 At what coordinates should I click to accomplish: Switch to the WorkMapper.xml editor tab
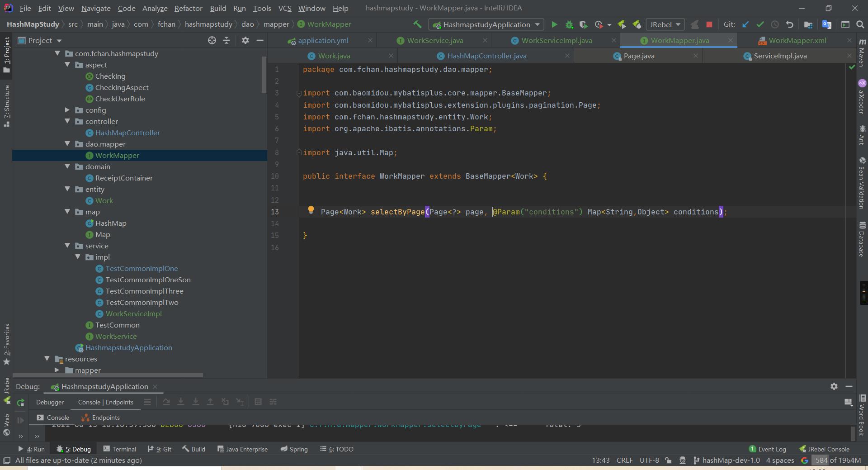(x=797, y=40)
